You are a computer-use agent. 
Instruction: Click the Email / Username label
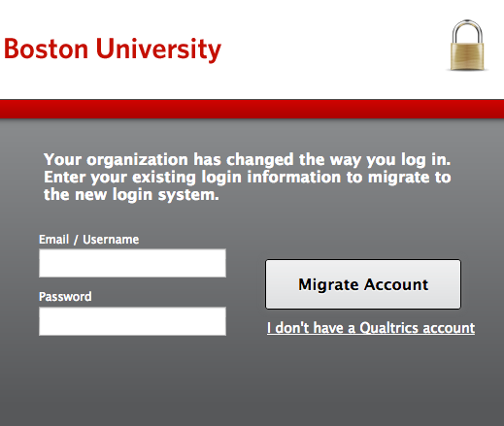coord(89,240)
